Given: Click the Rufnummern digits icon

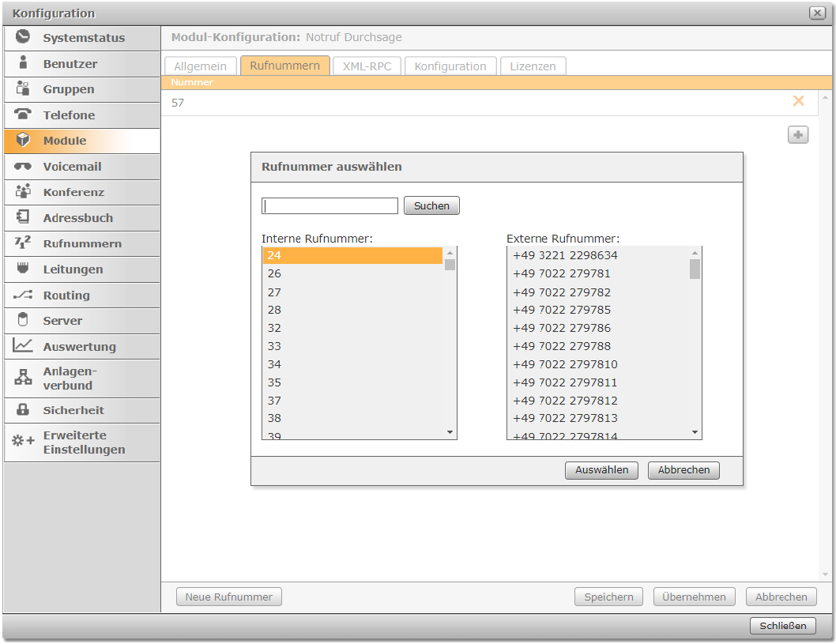Looking at the screenshot, I should click(23, 243).
